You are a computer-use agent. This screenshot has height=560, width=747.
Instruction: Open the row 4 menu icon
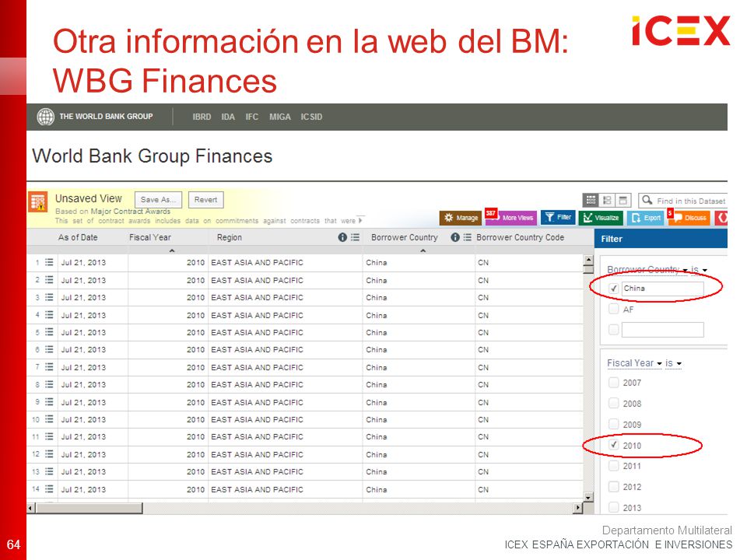click(49, 315)
